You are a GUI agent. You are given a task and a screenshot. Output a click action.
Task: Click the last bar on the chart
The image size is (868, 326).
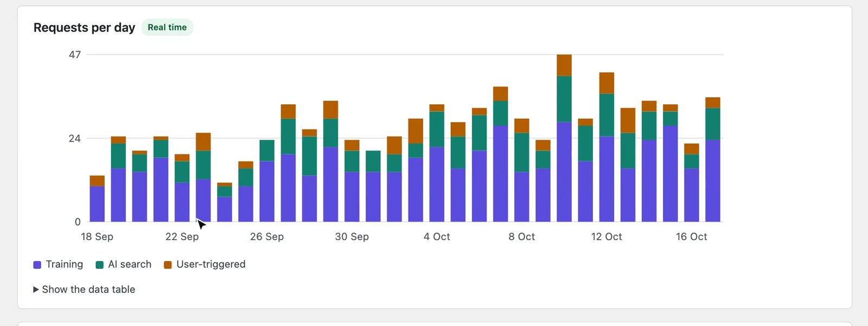click(x=713, y=160)
